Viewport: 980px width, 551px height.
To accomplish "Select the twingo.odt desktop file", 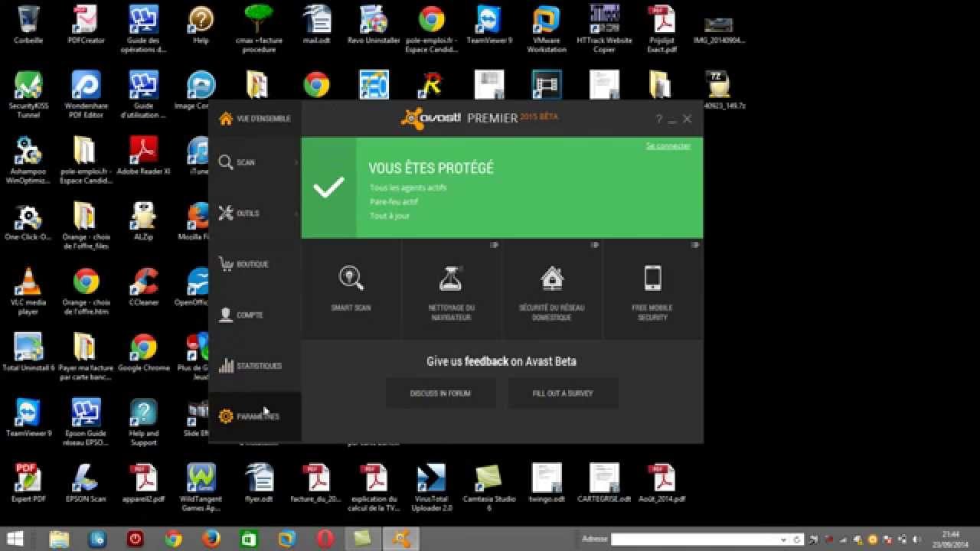I will point(547,483).
